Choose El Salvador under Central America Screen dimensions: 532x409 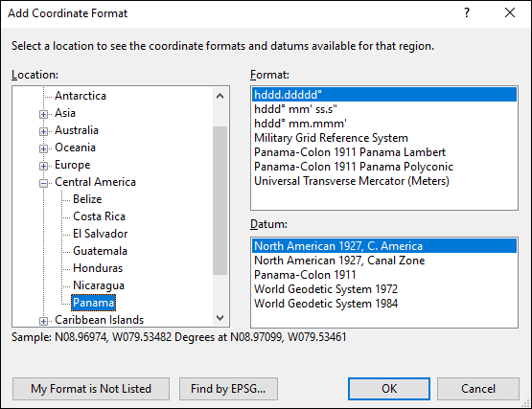point(100,234)
